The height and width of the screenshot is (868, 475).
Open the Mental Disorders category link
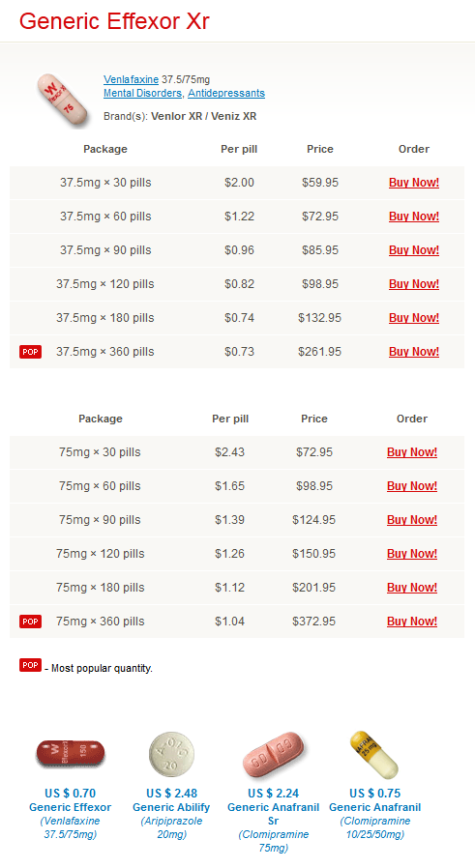(142, 93)
